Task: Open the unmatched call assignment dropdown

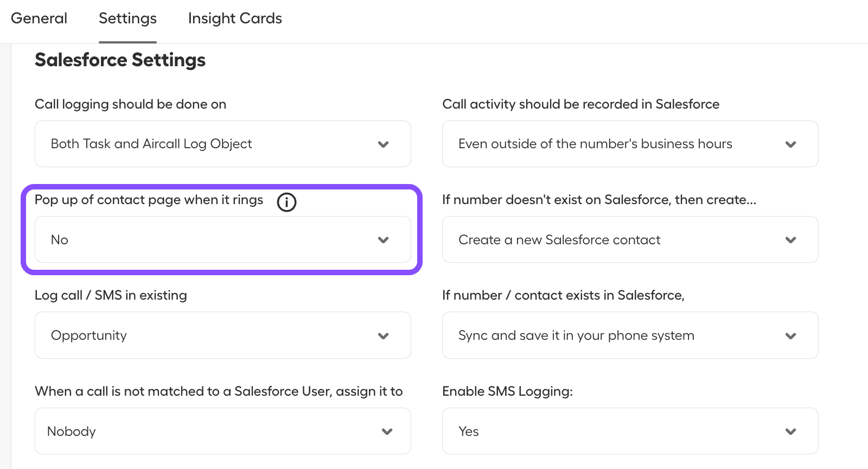Action: [x=222, y=431]
